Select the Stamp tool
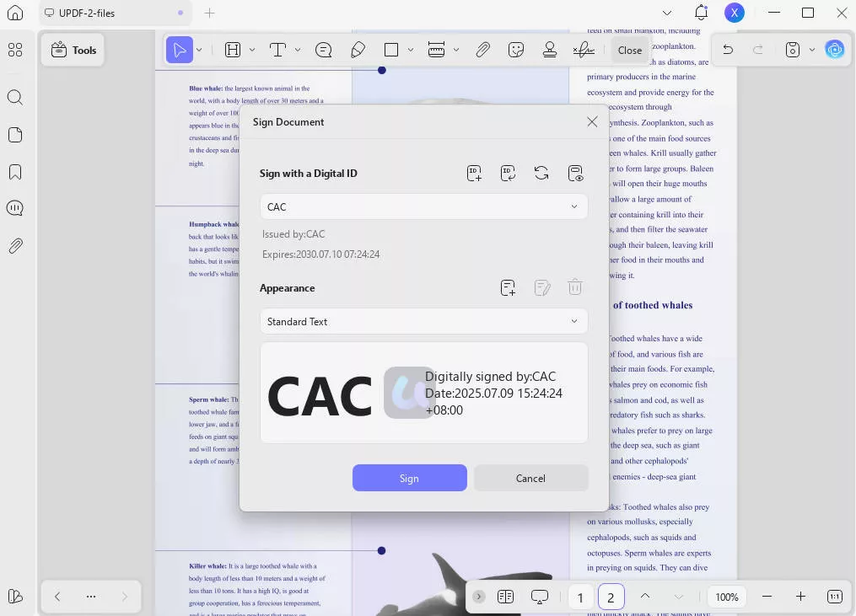Image resolution: width=856 pixels, height=616 pixels. click(549, 50)
